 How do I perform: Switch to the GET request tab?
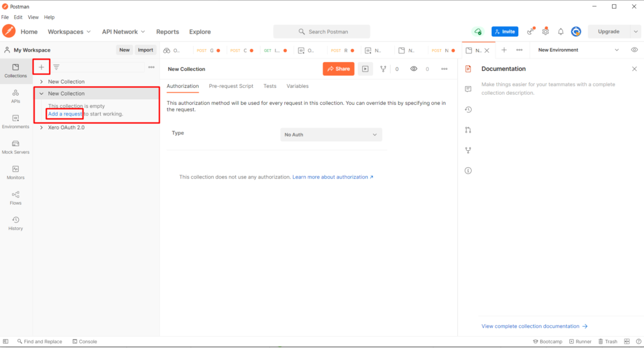[275, 50]
